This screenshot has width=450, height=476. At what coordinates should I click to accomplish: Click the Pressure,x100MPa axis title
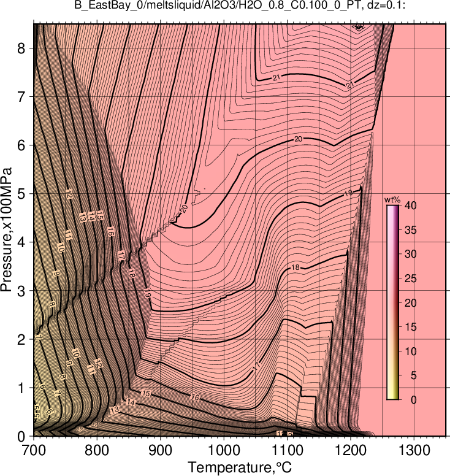[6, 229]
